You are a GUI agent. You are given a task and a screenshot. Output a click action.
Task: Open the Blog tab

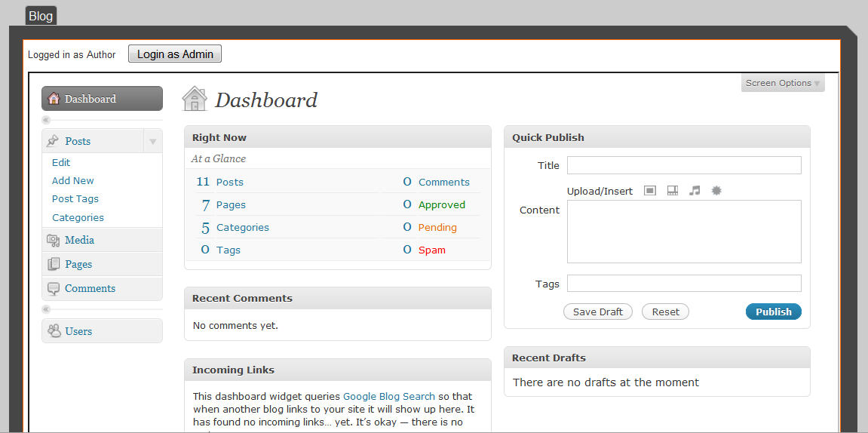click(41, 16)
